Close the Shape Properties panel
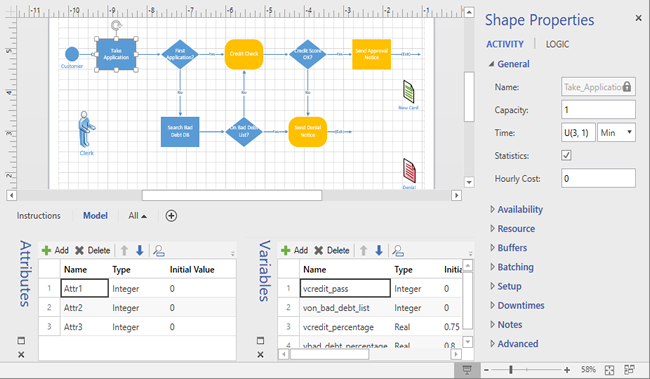The height and width of the screenshot is (379, 650). point(638,18)
